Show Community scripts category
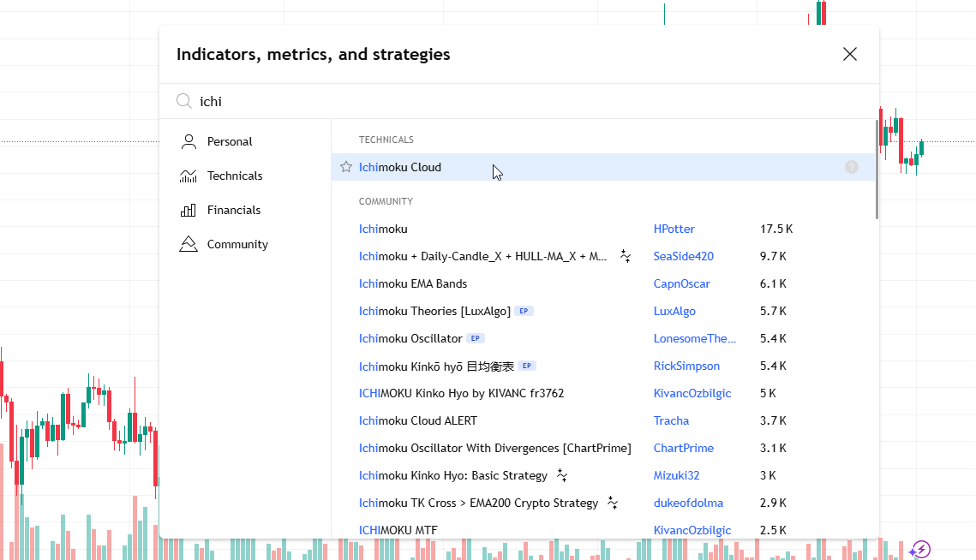This screenshot has height=560, width=976. [237, 244]
